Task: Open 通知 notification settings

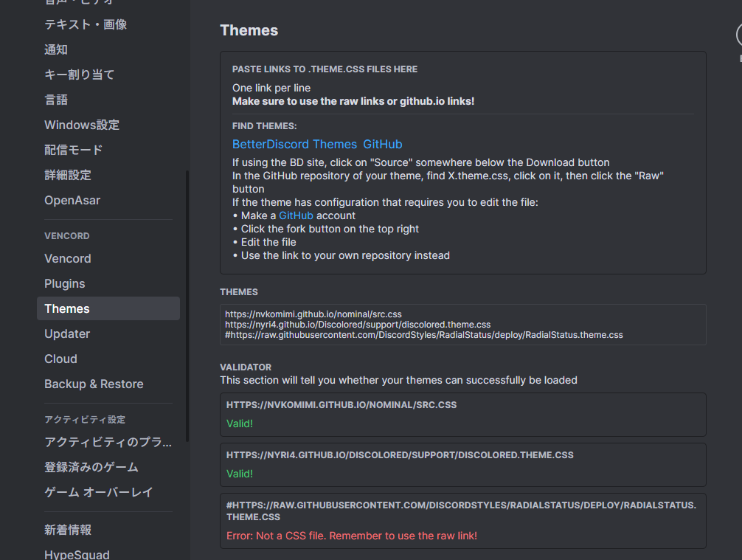Action: click(56, 49)
